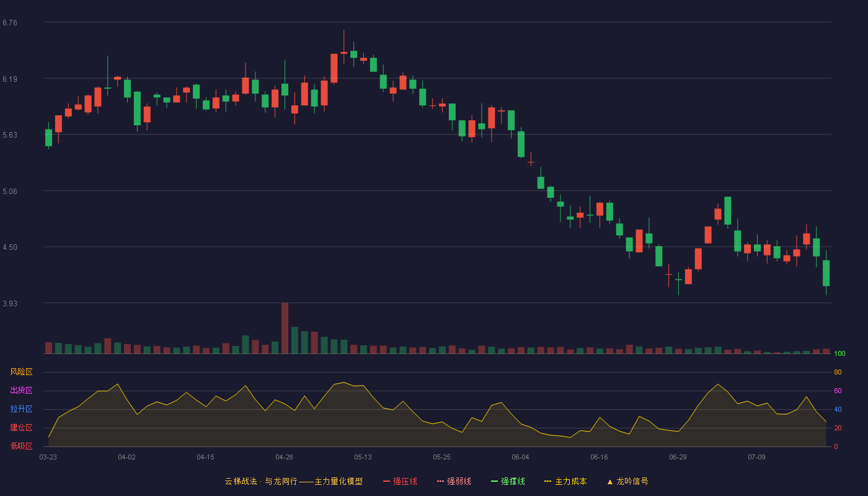868x496 pixels.
Task: Click the green 100 indicator axis value
Action: coord(840,354)
